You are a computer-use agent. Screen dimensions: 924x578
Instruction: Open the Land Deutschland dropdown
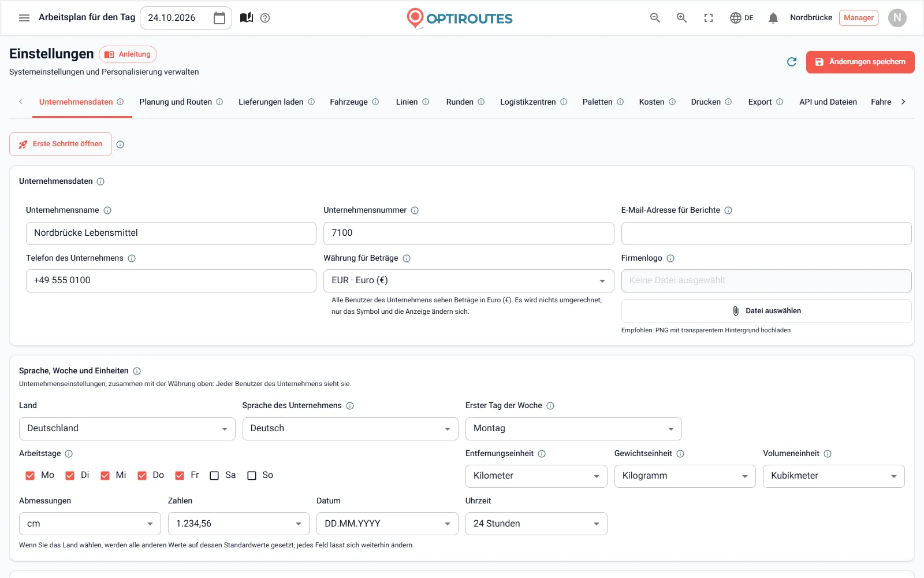[x=127, y=429]
